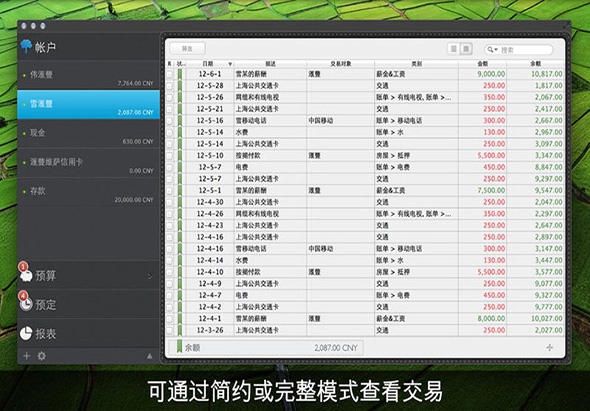
Task: Open the search options dropdown arrow
Action: click(496, 50)
